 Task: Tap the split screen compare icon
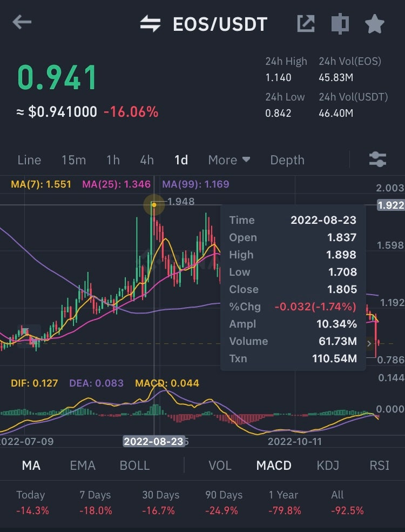[340, 24]
